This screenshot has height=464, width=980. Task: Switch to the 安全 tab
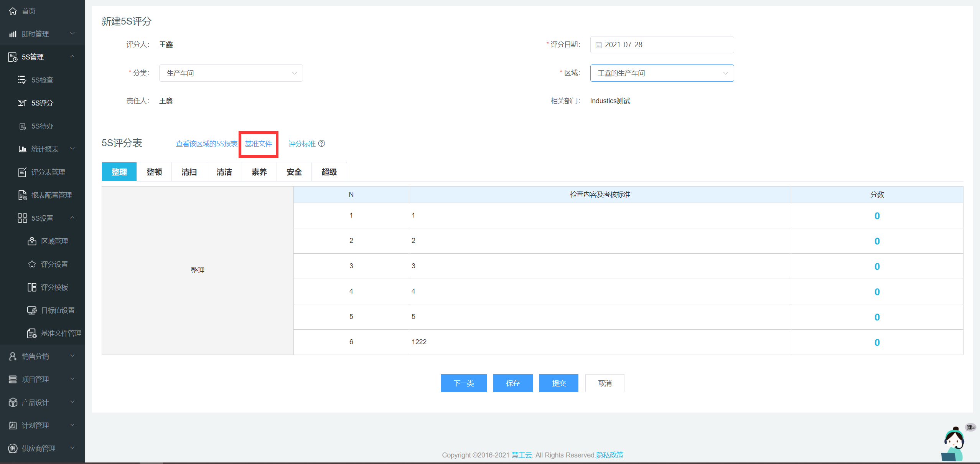click(294, 172)
